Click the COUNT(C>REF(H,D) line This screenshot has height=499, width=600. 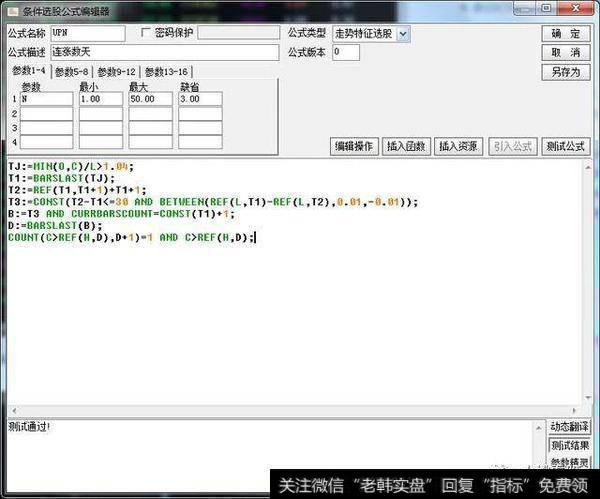tap(132, 238)
